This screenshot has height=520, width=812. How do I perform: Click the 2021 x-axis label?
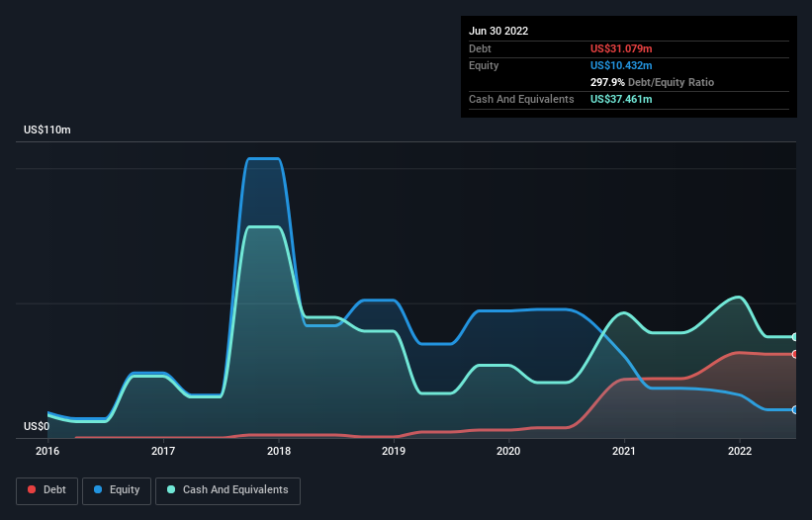tap(624, 451)
